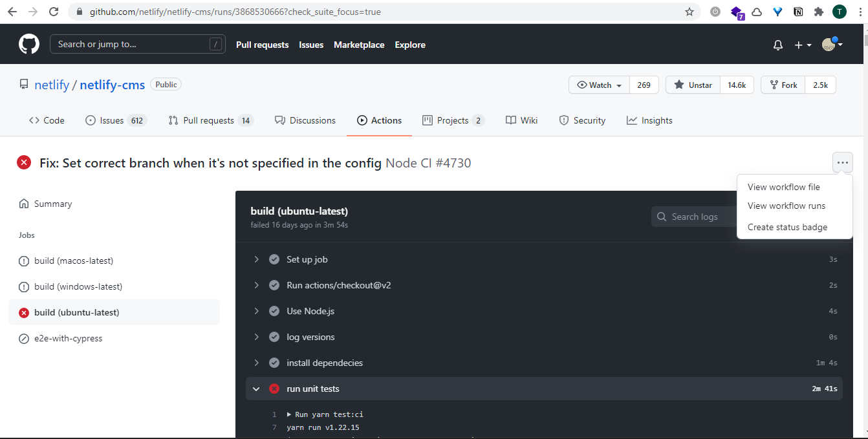This screenshot has height=439, width=868.
Task: Click the GitHub Octocat logo
Action: (x=28, y=45)
